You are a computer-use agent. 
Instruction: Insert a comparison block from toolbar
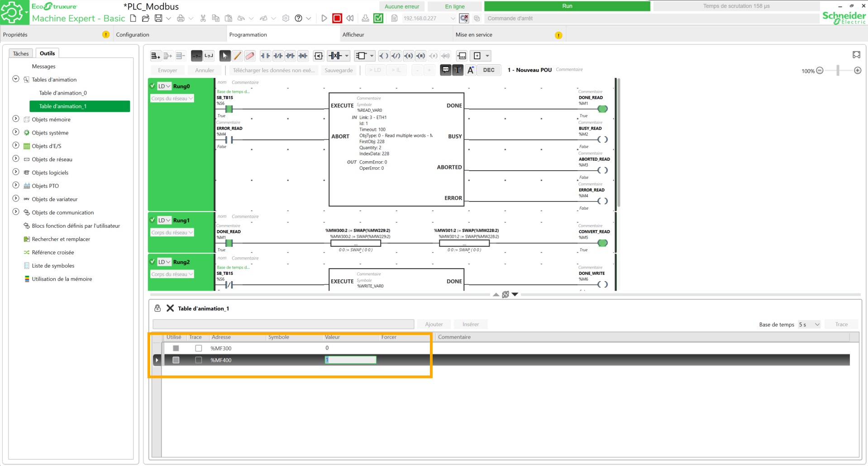coord(319,56)
